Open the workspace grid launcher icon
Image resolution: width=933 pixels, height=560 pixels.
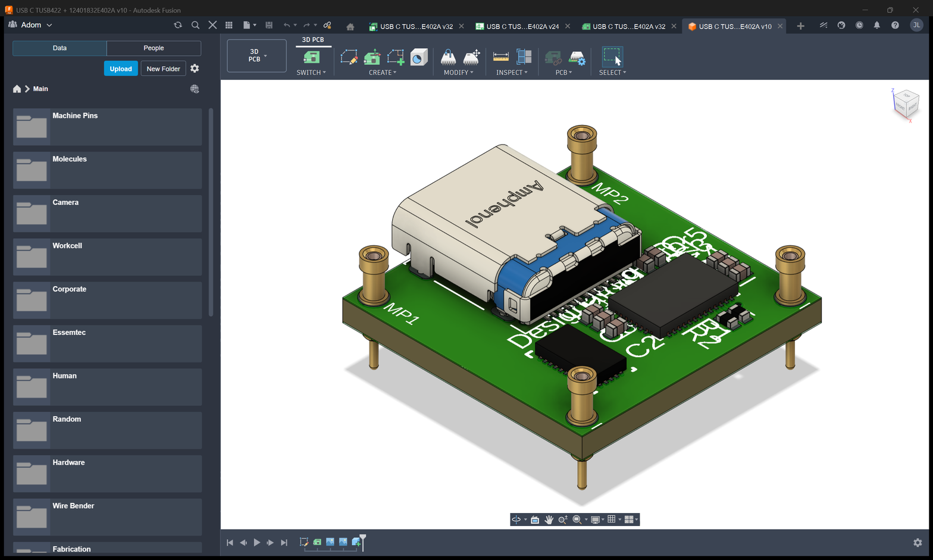229,25
